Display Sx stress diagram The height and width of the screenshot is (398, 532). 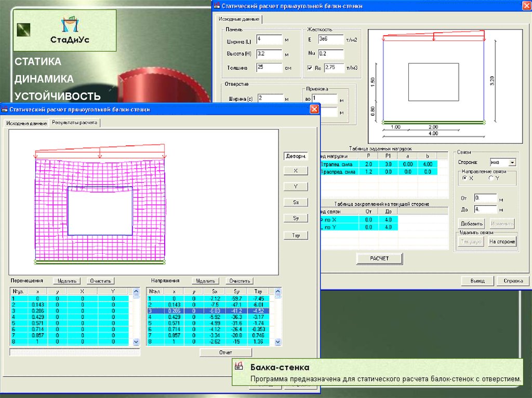coord(296,202)
